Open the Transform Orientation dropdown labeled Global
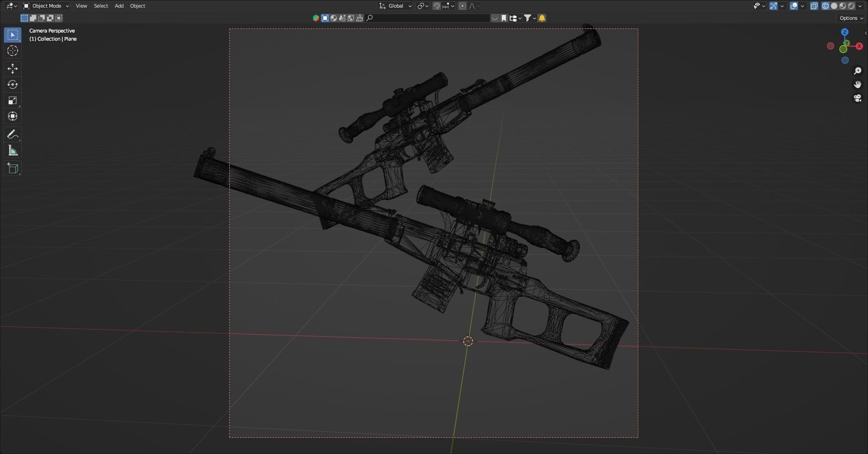 click(395, 6)
